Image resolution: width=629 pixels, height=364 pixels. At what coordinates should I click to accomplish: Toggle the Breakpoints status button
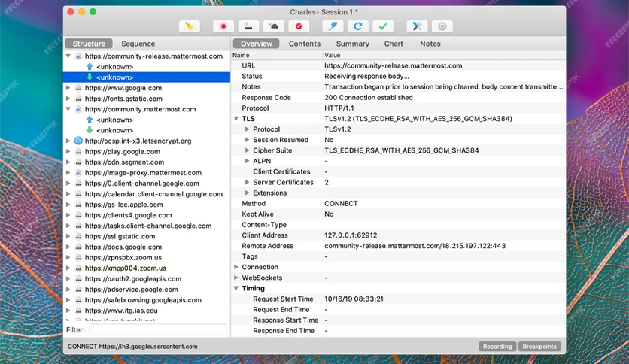click(x=539, y=347)
